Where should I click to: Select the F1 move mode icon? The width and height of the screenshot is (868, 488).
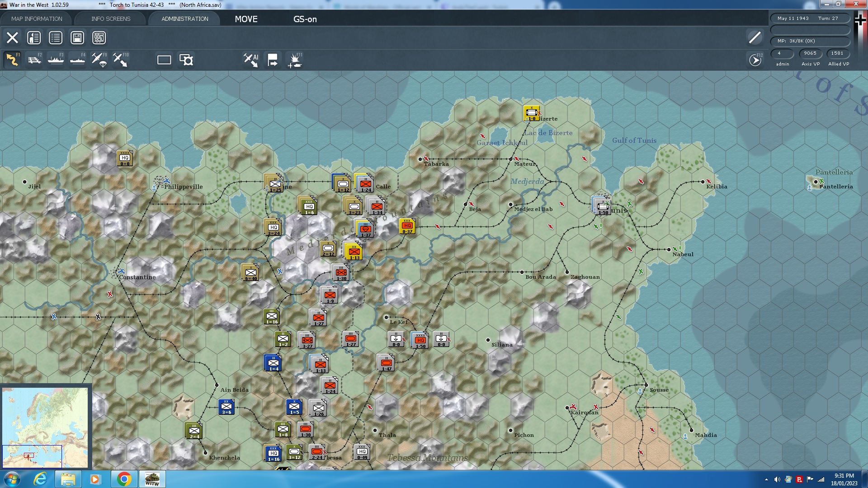(x=12, y=60)
